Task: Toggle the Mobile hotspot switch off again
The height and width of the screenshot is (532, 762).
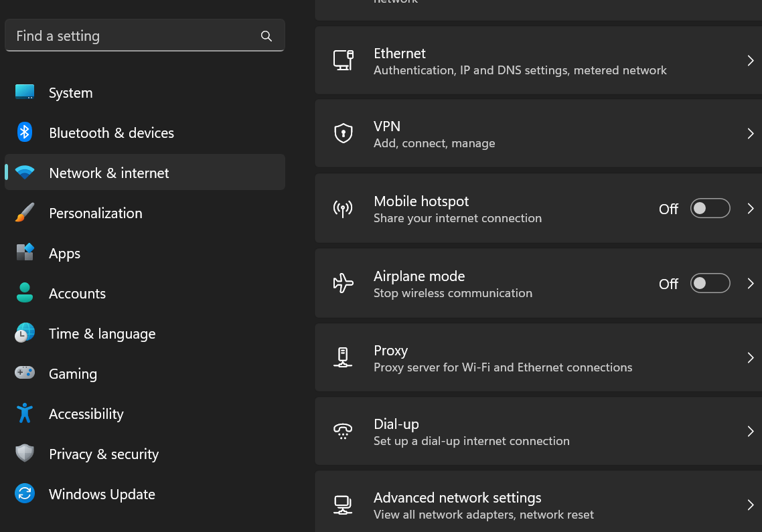Action: tap(710, 208)
